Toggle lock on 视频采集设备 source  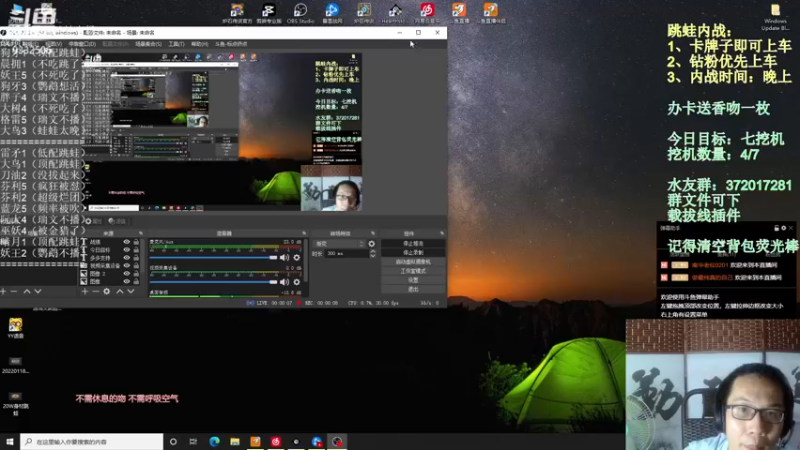[x=136, y=266]
